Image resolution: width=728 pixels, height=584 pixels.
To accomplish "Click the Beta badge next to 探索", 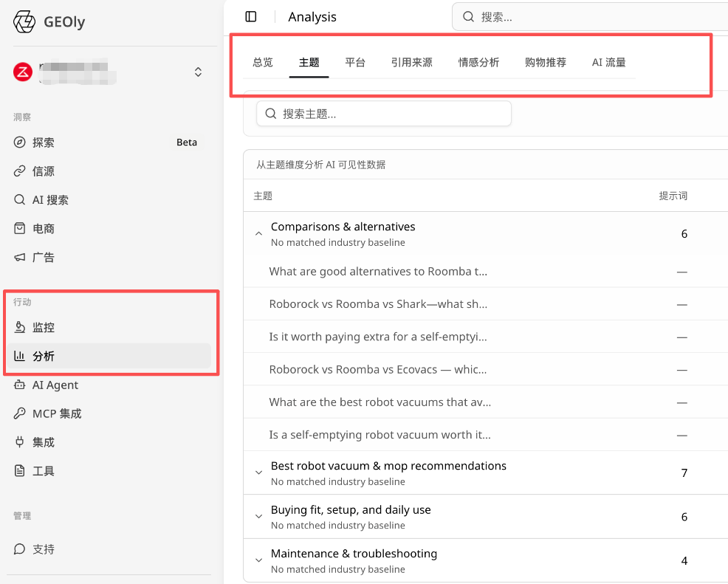I will tap(187, 142).
